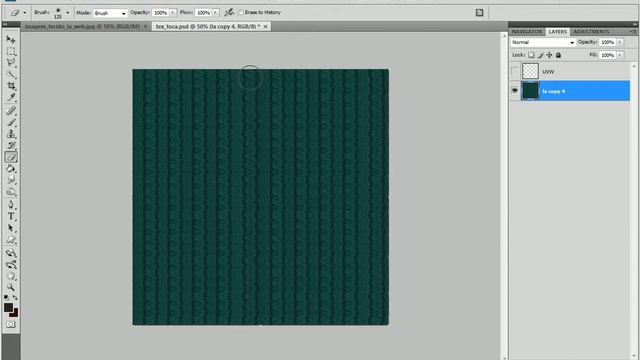This screenshot has width=640, height=360.
Task: Open background color picker swatch
Action: click(15, 313)
